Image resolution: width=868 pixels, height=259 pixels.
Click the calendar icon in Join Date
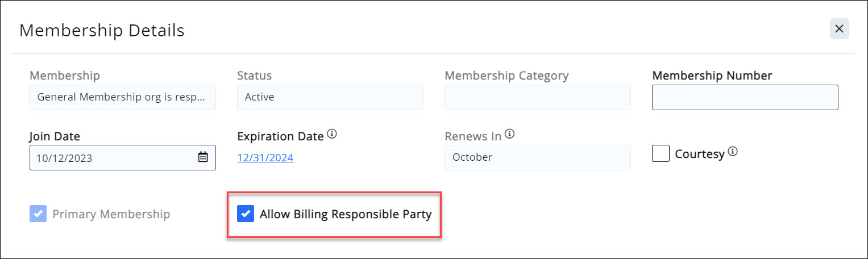point(203,157)
